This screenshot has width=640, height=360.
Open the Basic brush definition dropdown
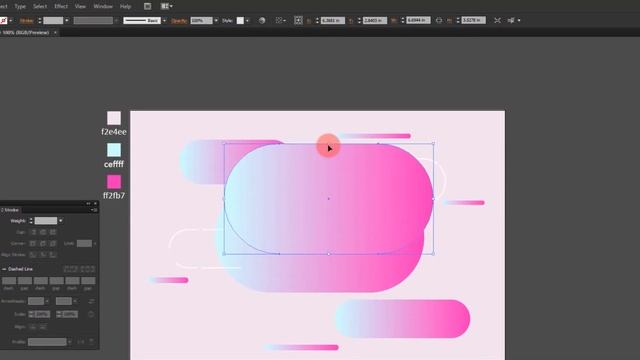(164, 20)
